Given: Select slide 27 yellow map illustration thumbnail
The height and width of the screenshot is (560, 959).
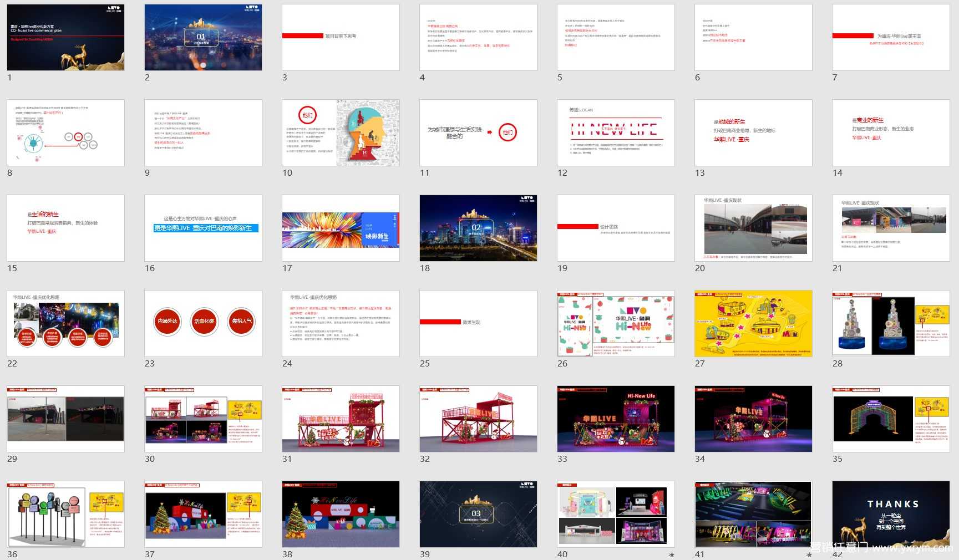Looking at the screenshot, I should pyautogui.click(x=753, y=323).
